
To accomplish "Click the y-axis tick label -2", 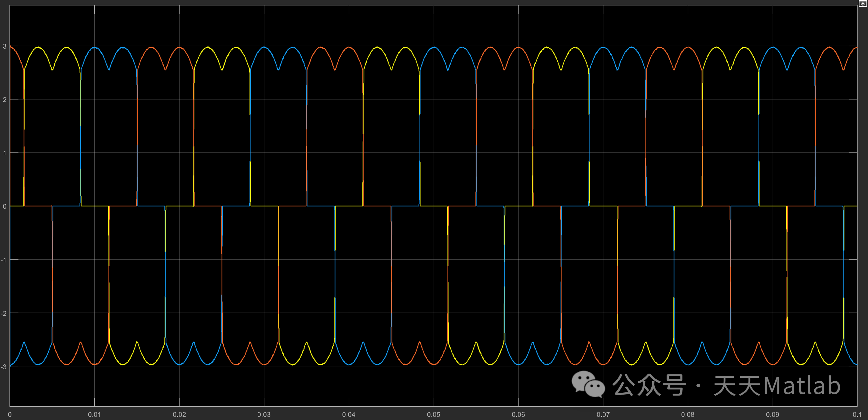I will click(x=3, y=314).
